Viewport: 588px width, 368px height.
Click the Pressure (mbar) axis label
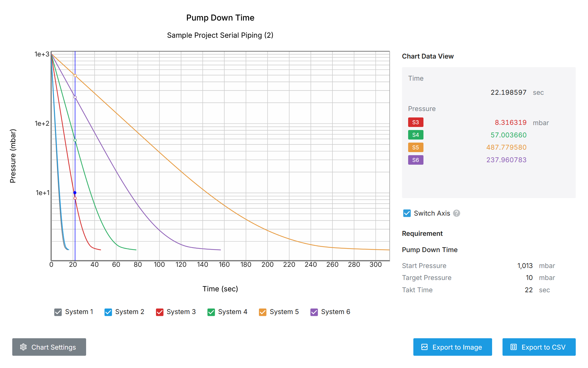coord(13,156)
